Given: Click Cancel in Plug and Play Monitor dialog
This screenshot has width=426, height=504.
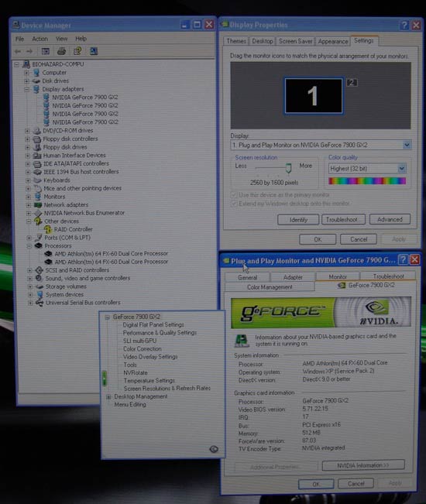Looking at the screenshot, I should pos(356,483).
